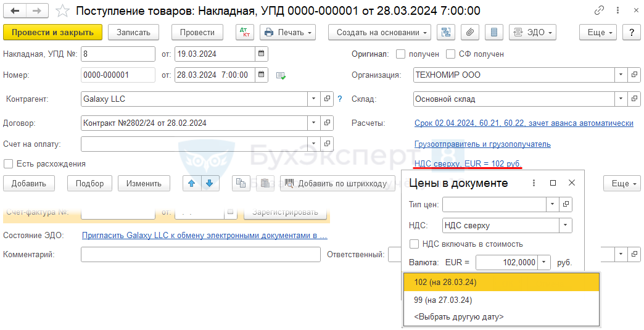644x330 pixels.
Task: Copy link to document icon
Action: (x=599, y=11)
